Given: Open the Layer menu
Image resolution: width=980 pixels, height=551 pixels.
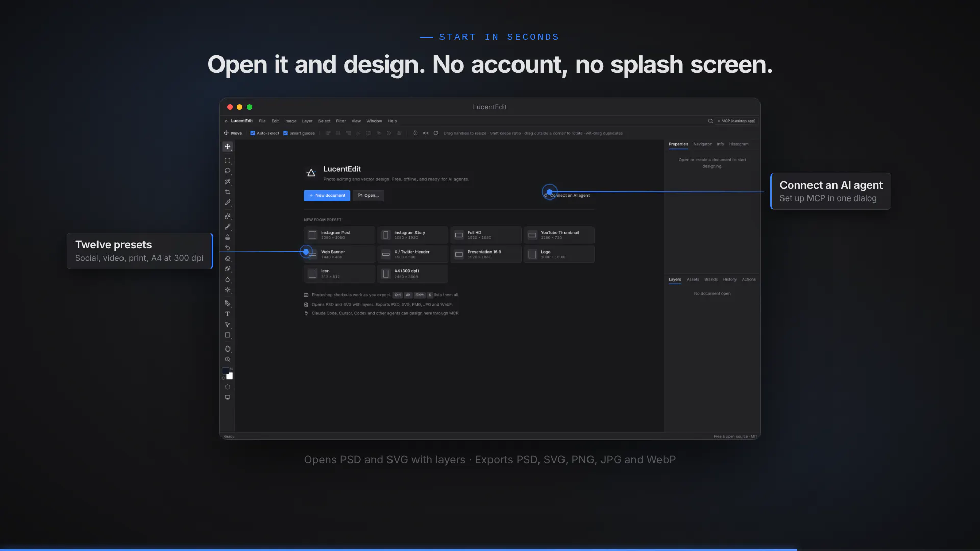Looking at the screenshot, I should click(x=307, y=121).
